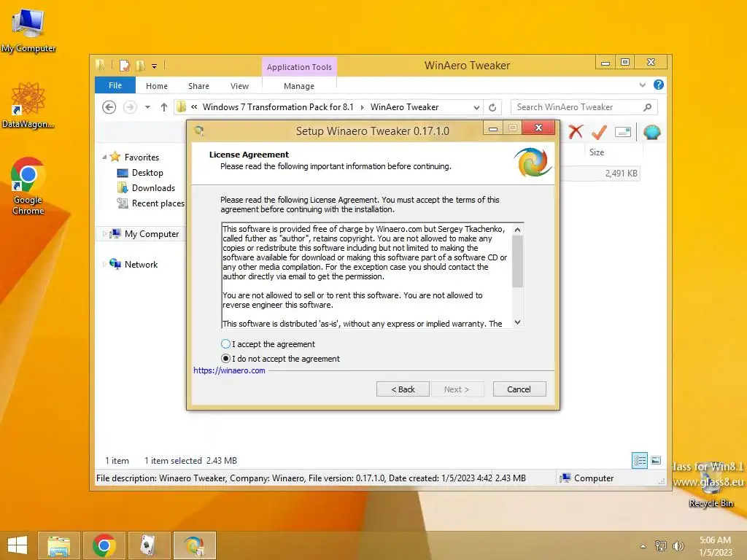Switch to the Share ribbon tab
Image resolution: width=747 pixels, height=560 pixels.
pos(198,86)
